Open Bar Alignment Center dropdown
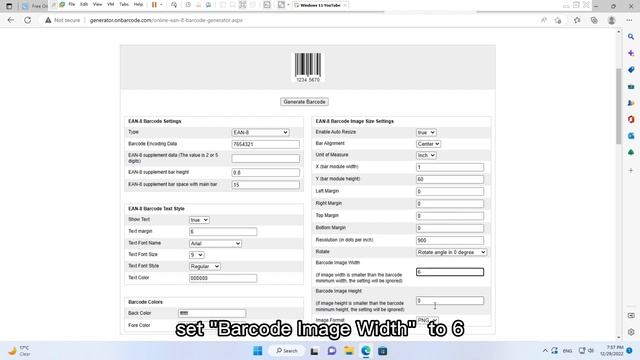640x360 pixels. (428, 144)
